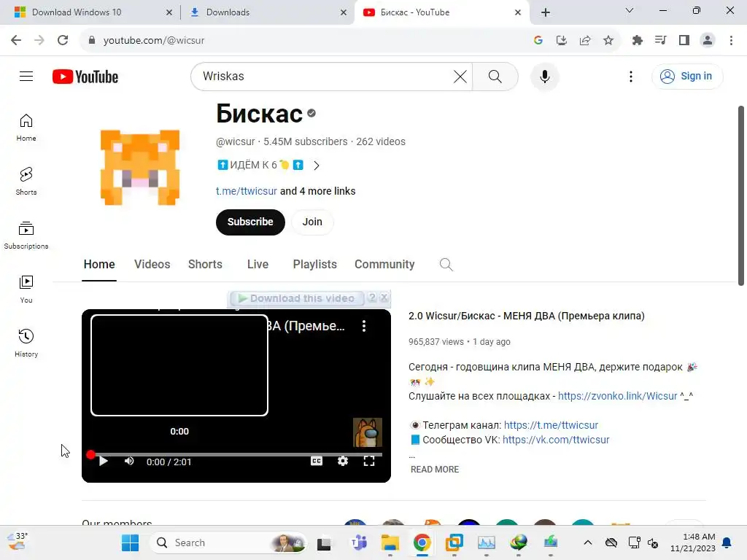Toggle closed captions on the video

pyautogui.click(x=317, y=461)
